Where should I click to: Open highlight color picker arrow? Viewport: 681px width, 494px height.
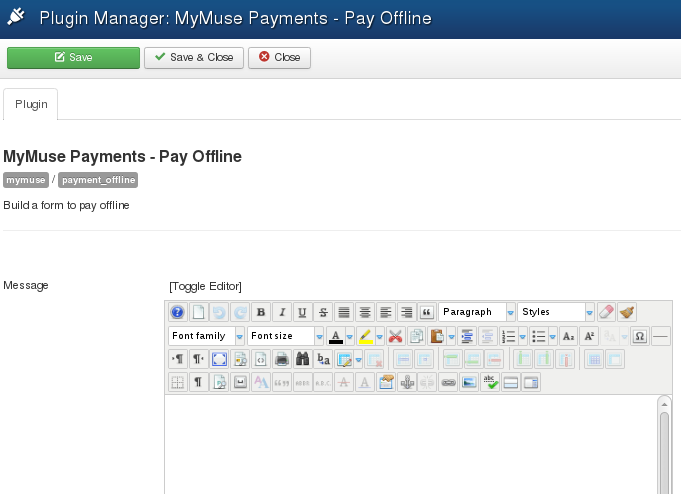380,336
